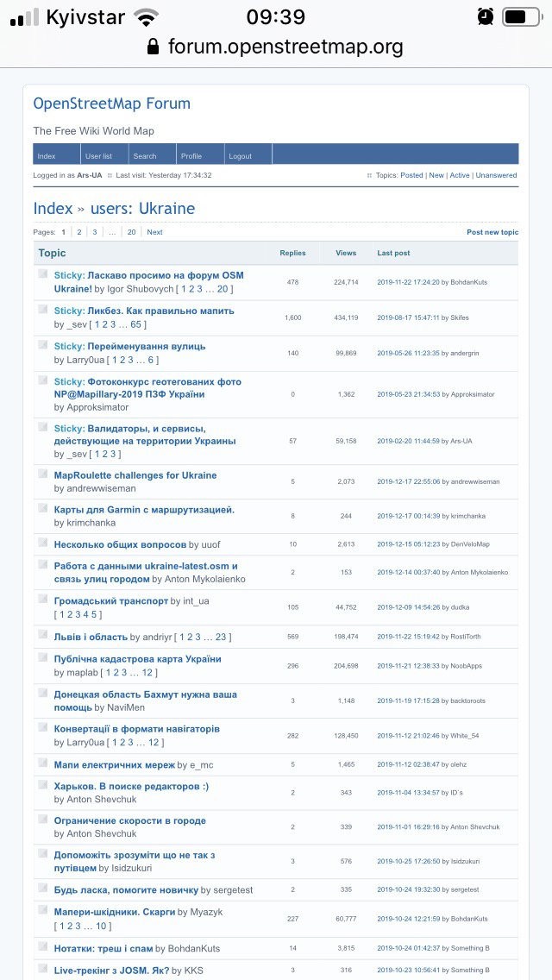Click the status icon beside Мапи електричних мереж

coord(42,763)
